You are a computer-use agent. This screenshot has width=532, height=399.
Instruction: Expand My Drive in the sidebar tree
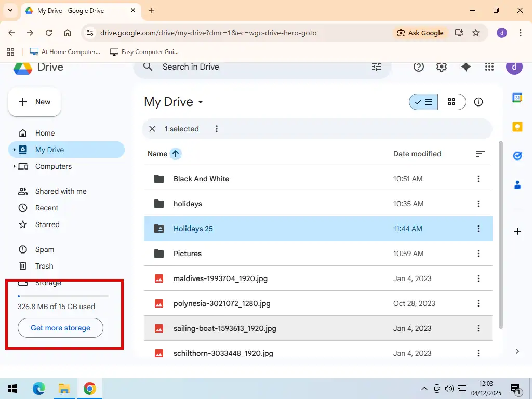[x=16, y=150]
